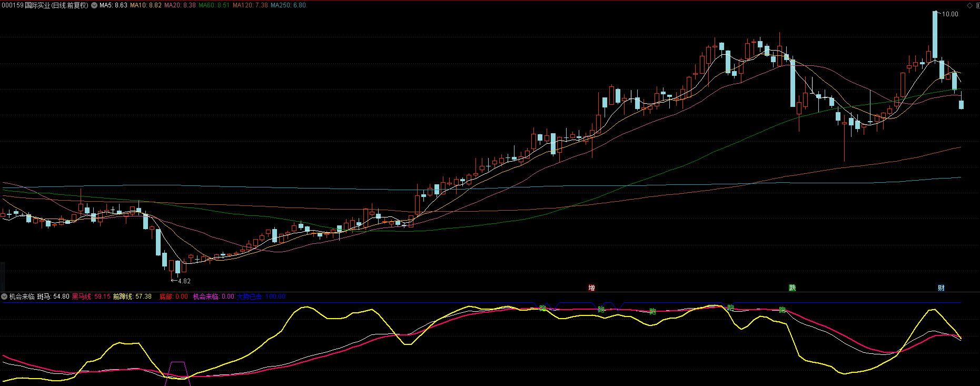The width and height of the screenshot is (980, 386).
Task: Click the magenta 机会来临: 0.00 value
Action: coord(213,296)
